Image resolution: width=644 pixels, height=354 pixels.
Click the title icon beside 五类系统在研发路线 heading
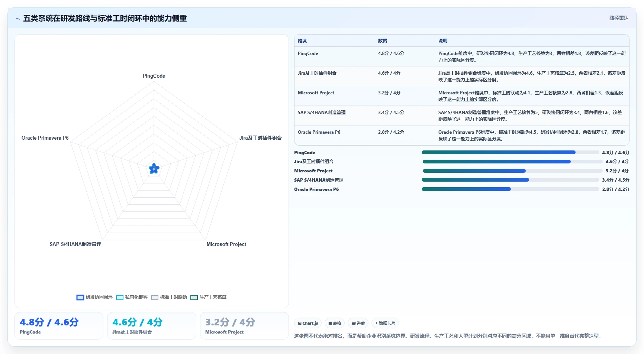17,19
